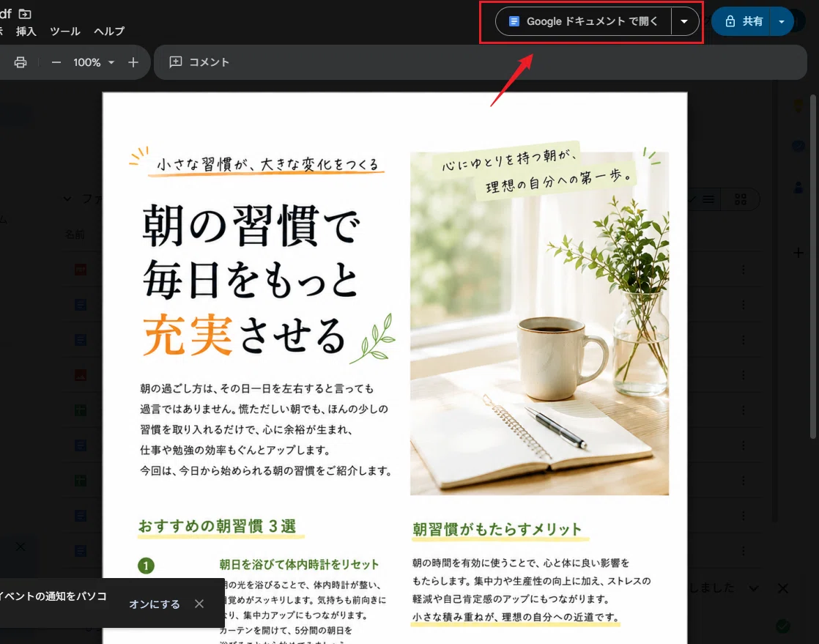Add a comment with the コメント button
819x644 pixels.
199,62
